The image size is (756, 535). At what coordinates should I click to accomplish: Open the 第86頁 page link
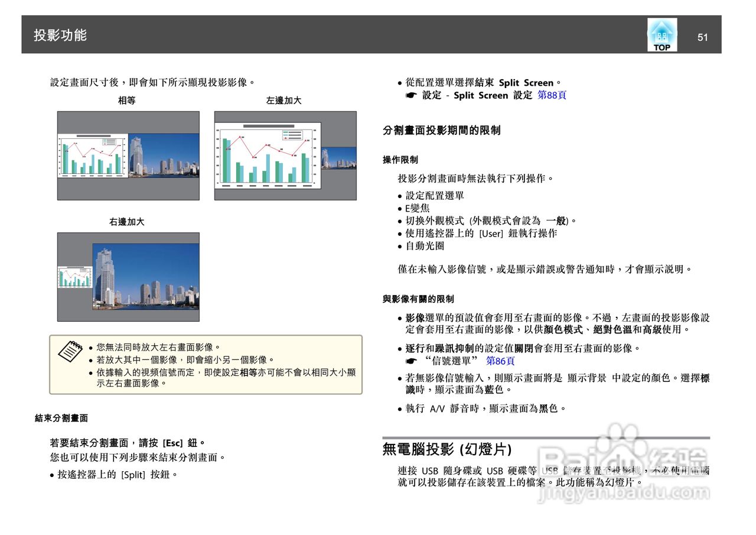tap(500, 361)
